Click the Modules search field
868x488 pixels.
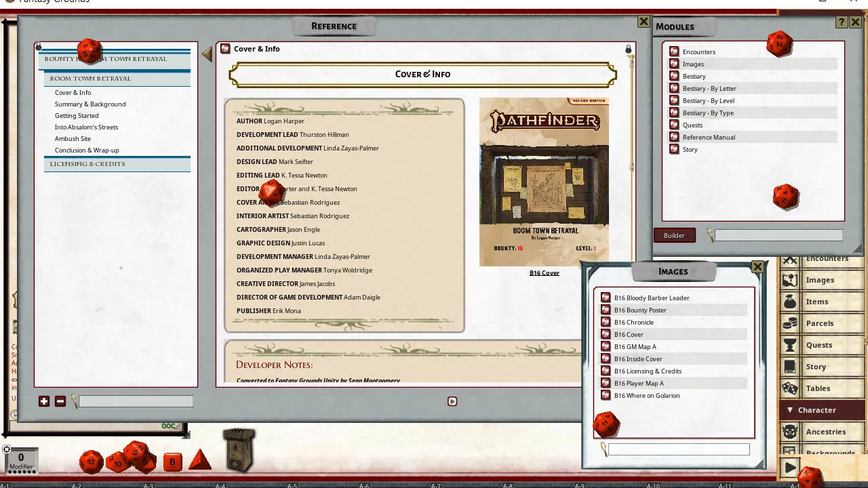pos(778,235)
